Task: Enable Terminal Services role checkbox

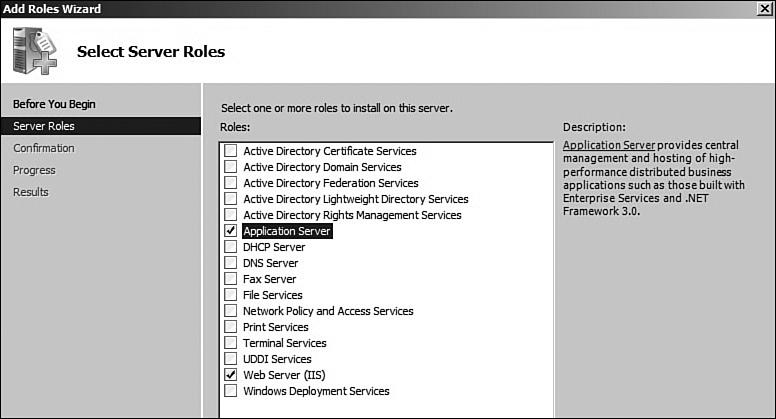Action: [x=230, y=342]
